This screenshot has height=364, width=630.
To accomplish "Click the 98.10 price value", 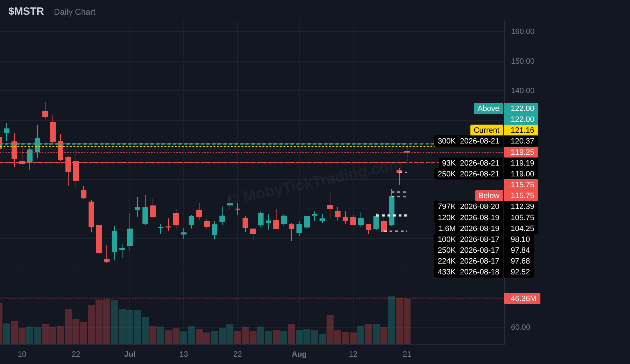I will pos(519,239).
